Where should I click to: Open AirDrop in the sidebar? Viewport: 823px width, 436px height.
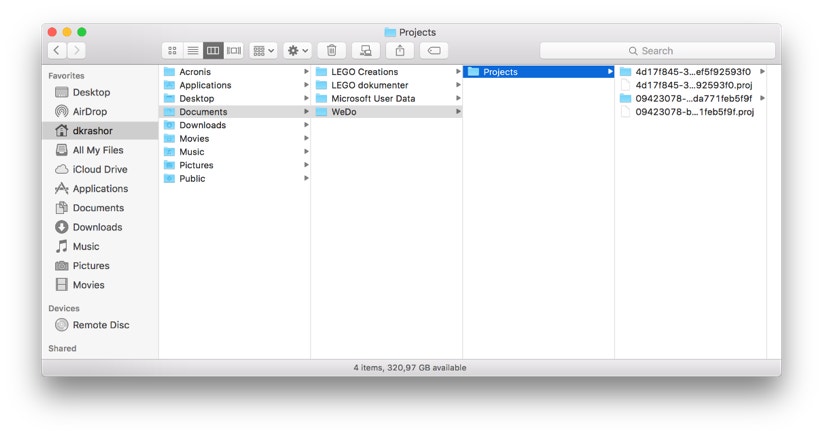[89, 112]
